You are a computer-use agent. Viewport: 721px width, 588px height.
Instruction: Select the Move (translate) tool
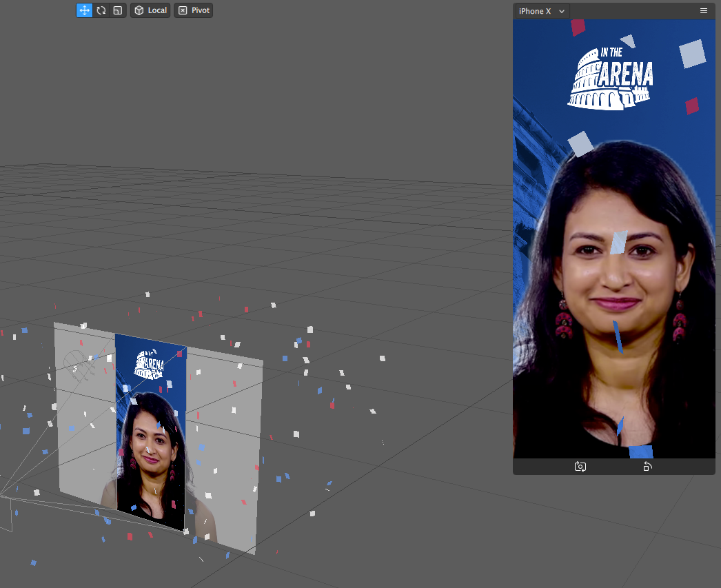point(84,10)
